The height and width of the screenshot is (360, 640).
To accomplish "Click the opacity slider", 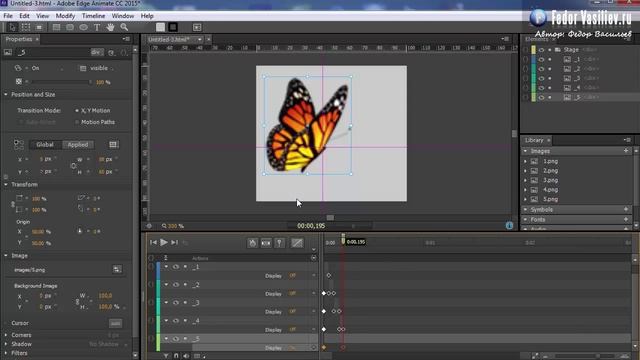I will [61, 82].
